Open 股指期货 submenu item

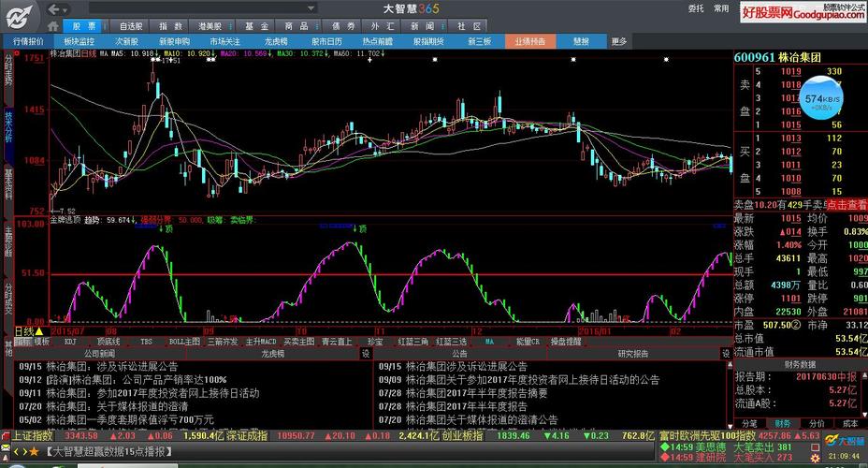click(428, 41)
